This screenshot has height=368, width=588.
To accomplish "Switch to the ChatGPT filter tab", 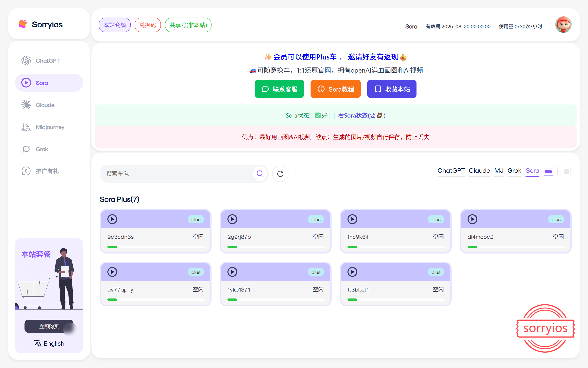I will 451,171.
